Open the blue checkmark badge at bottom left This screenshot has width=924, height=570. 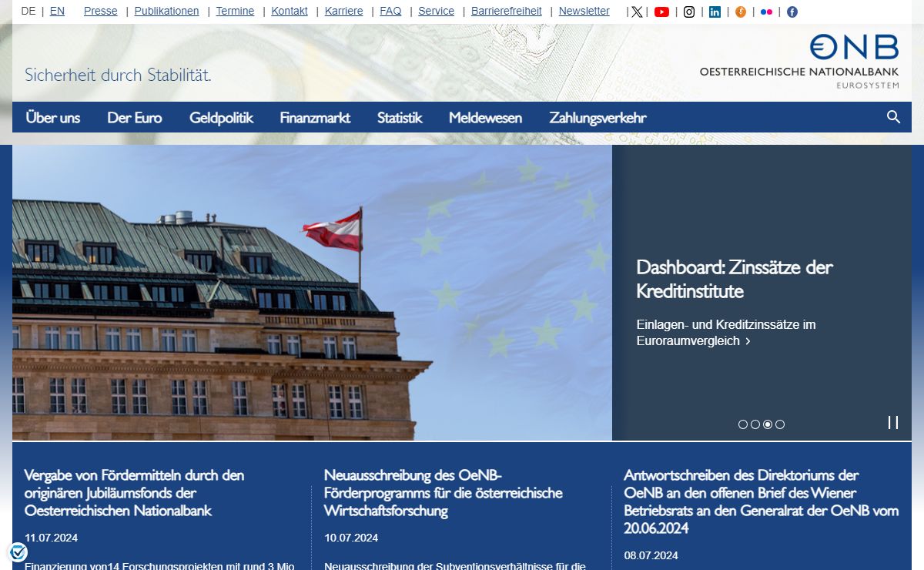[x=18, y=552]
